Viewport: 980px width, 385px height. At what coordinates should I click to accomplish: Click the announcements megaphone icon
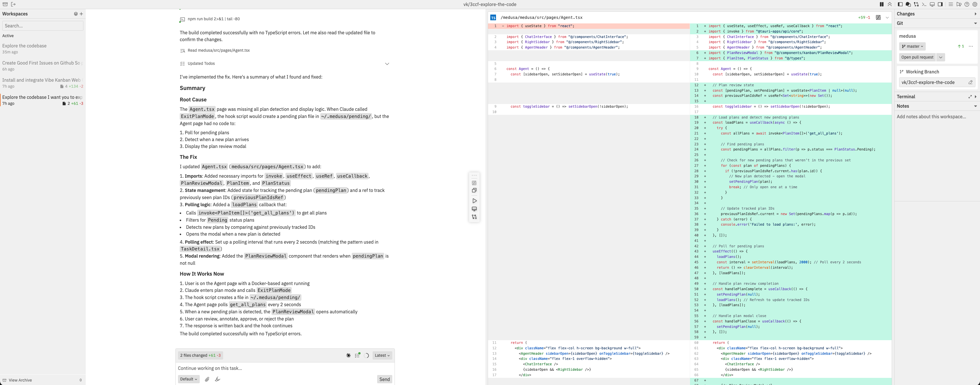pyautogui.click(x=959, y=4)
